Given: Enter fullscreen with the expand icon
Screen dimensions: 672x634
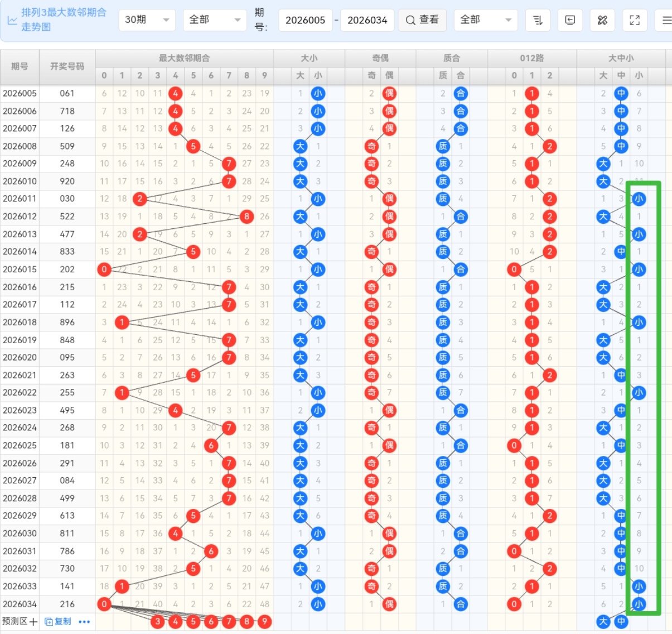Looking at the screenshot, I should (x=635, y=20).
